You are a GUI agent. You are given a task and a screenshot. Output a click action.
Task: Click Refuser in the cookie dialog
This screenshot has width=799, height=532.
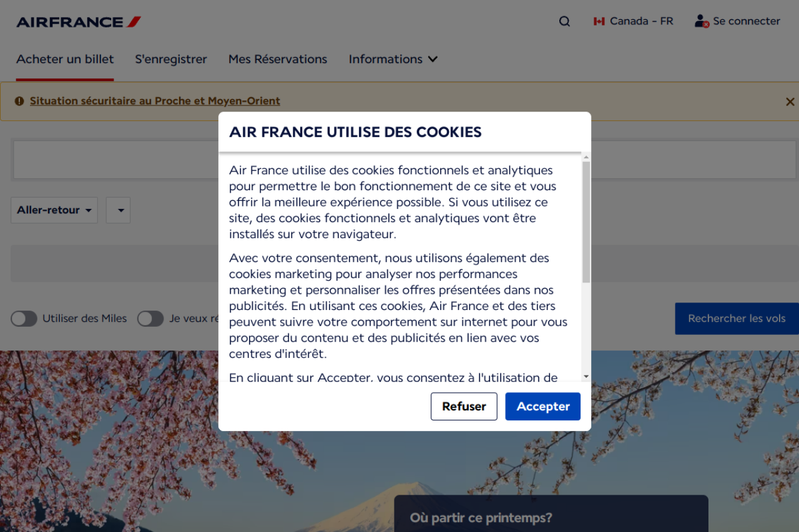click(464, 407)
